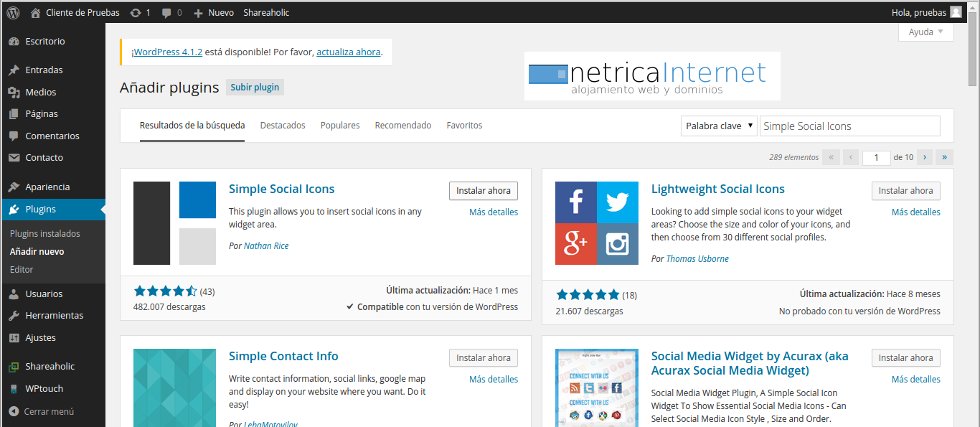Viewport: 980px width, 427px height.
Task: Open Shareaholic in the top admin bar
Action: [x=265, y=12]
